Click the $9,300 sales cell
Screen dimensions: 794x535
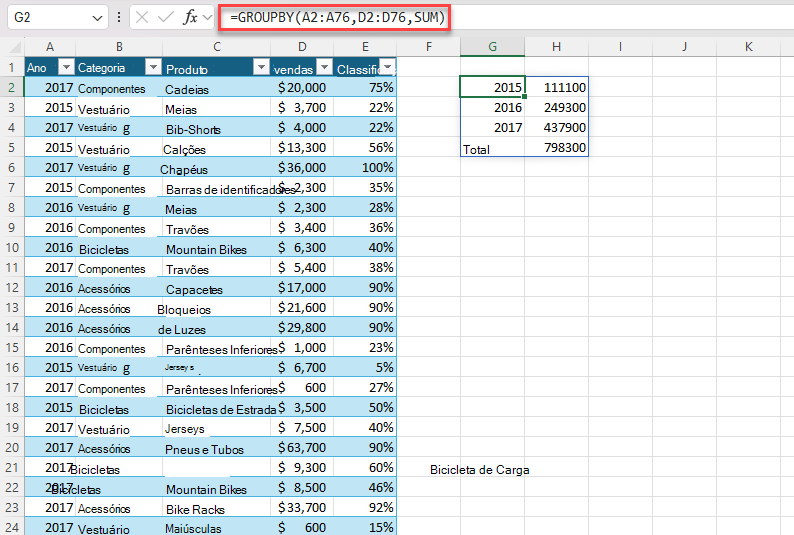coord(302,467)
